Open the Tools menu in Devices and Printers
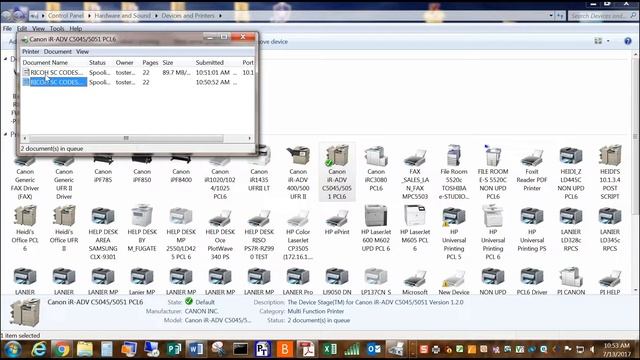This screenshot has width=640, height=360. [x=57, y=29]
